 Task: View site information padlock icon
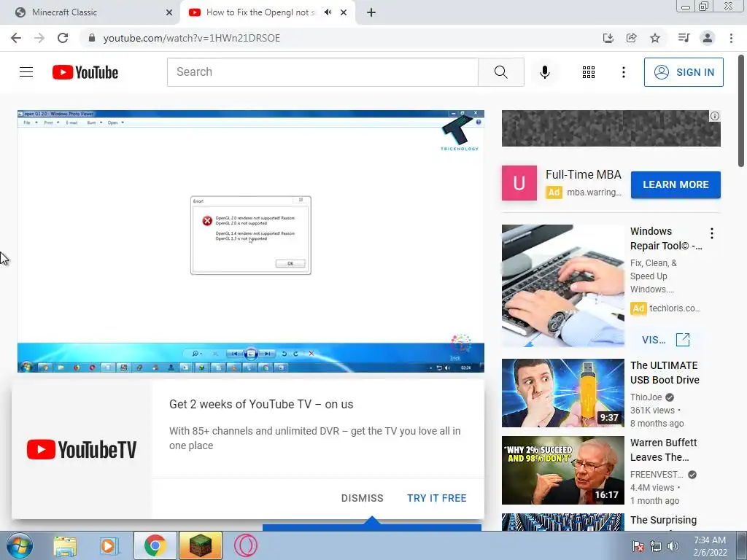click(x=92, y=38)
